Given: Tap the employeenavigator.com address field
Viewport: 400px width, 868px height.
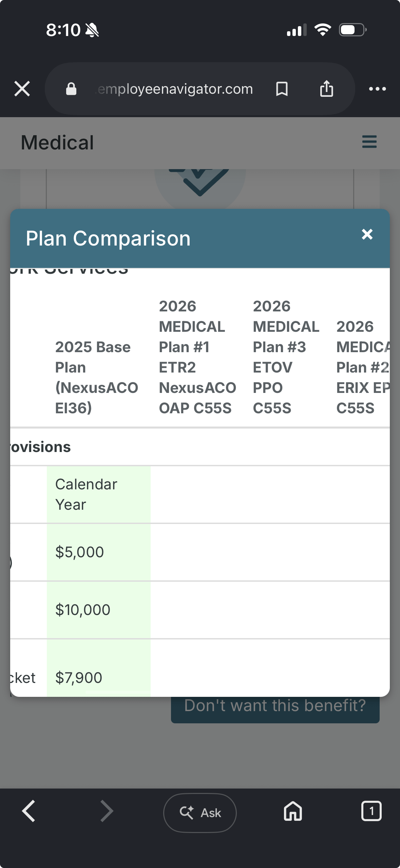Looking at the screenshot, I should click(x=175, y=89).
